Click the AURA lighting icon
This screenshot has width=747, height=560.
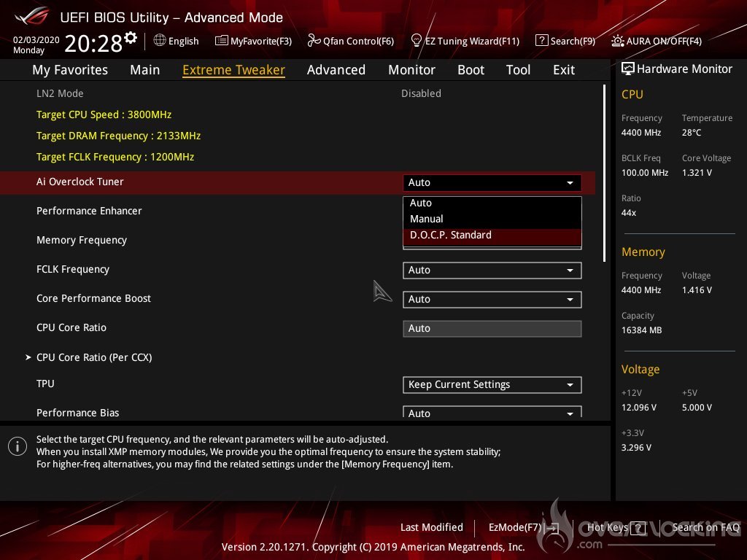tap(617, 41)
